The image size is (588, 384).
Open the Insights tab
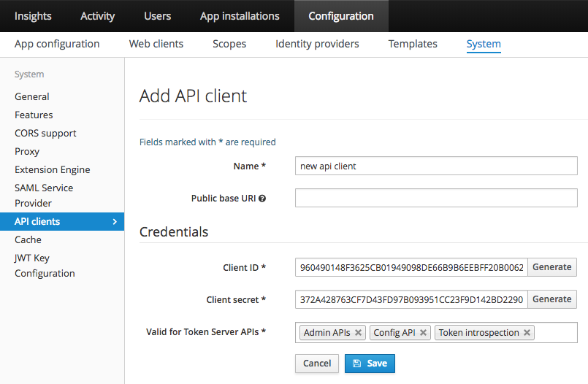[33, 16]
